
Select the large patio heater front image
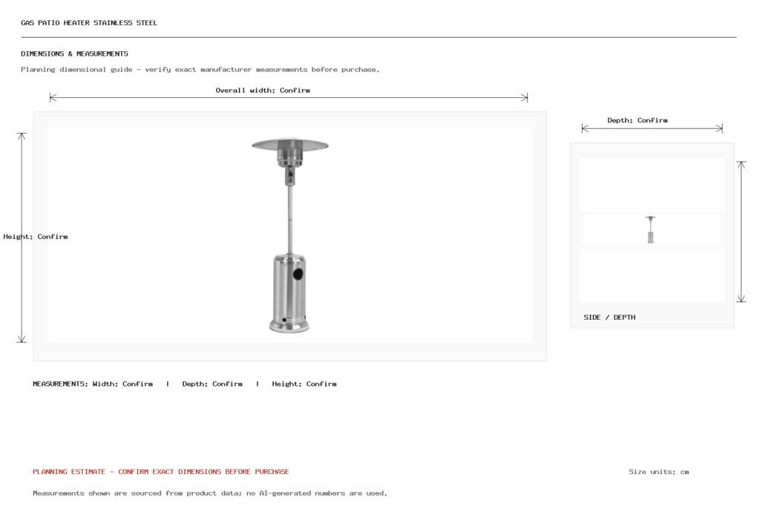coord(290,235)
